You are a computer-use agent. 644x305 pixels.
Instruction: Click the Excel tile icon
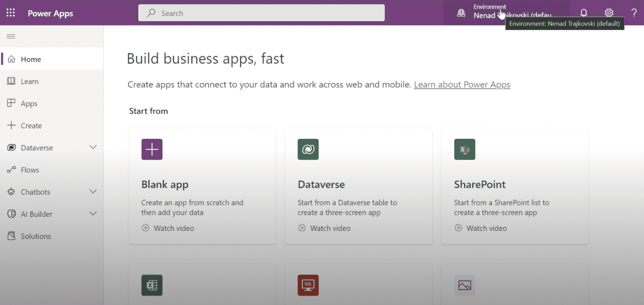pyautogui.click(x=152, y=285)
